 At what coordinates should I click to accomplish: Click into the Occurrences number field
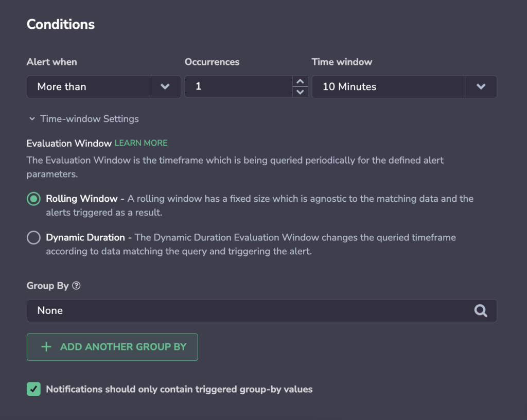tap(239, 86)
